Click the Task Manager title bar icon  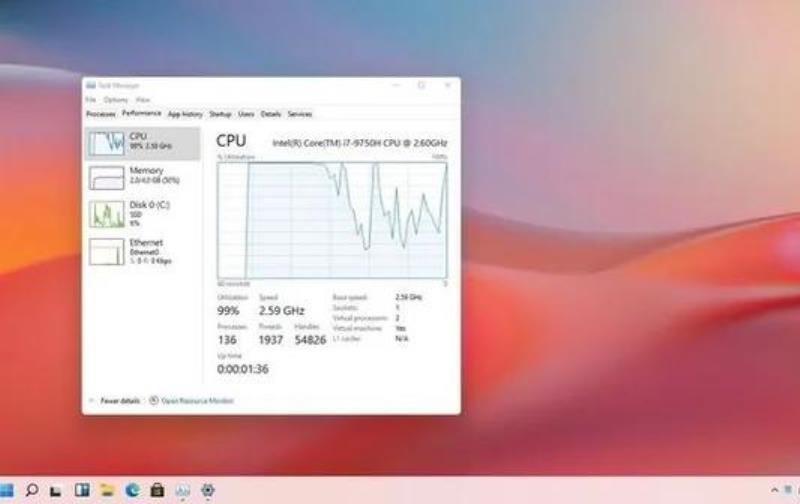click(x=91, y=85)
